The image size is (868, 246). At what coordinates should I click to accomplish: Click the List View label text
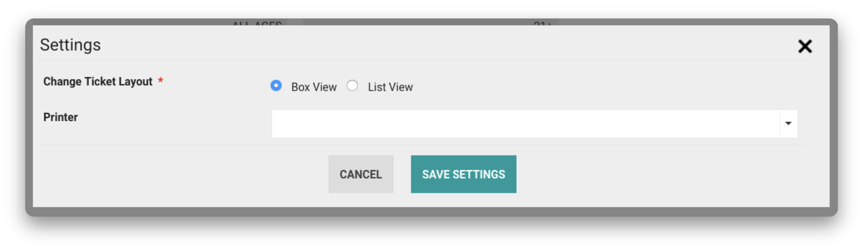point(390,87)
